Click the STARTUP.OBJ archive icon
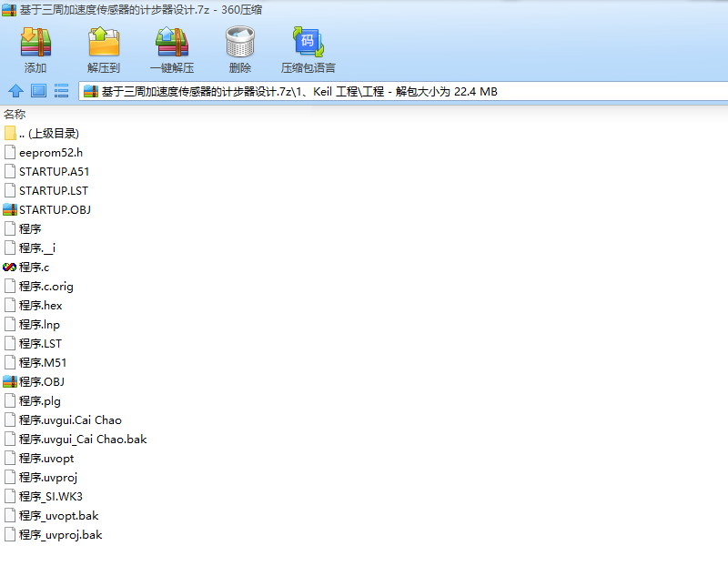The image size is (728, 566). [10, 210]
